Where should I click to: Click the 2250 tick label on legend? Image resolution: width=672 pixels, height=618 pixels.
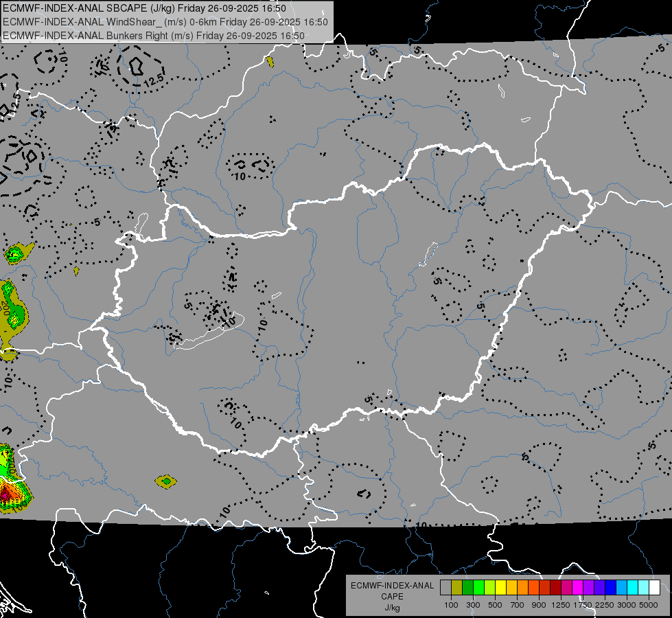click(x=605, y=605)
